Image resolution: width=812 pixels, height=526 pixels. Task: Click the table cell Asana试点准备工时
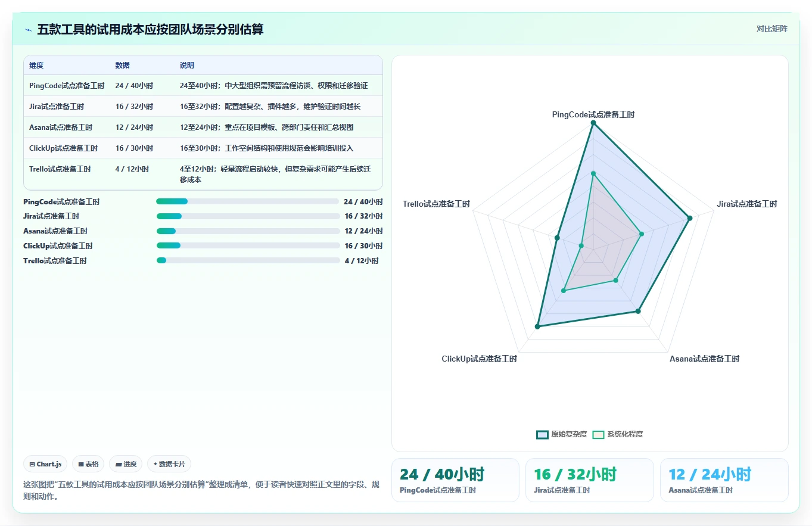tap(61, 127)
